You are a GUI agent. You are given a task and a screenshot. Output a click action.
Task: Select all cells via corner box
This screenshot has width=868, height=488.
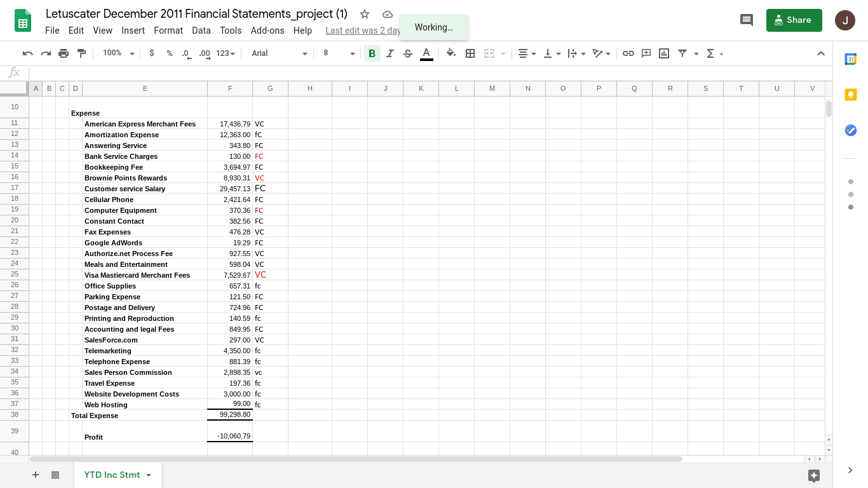point(15,88)
